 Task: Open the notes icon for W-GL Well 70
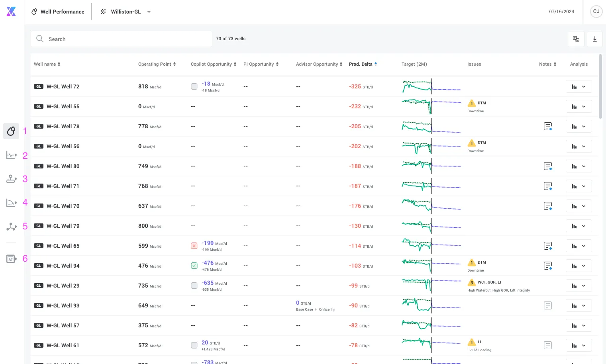pos(548,206)
